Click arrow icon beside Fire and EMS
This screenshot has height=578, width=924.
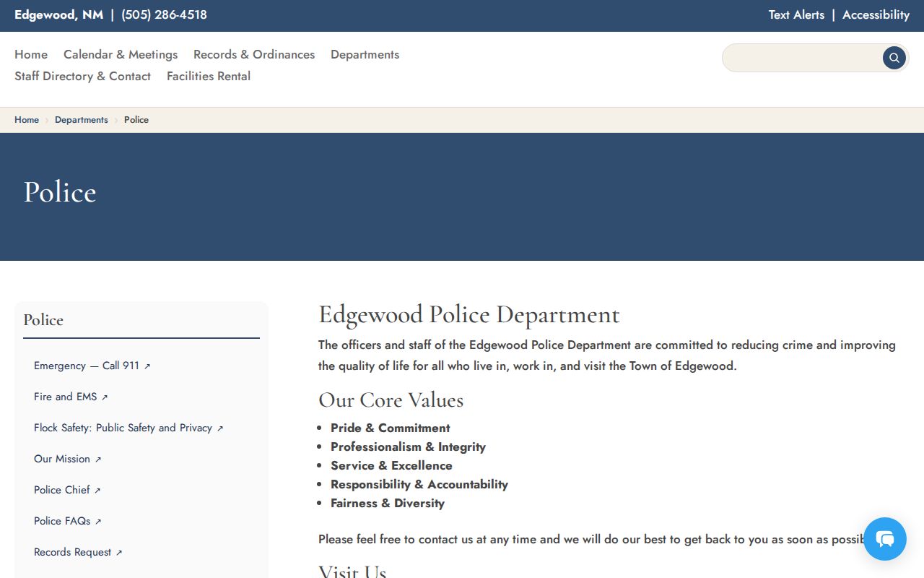pos(105,397)
